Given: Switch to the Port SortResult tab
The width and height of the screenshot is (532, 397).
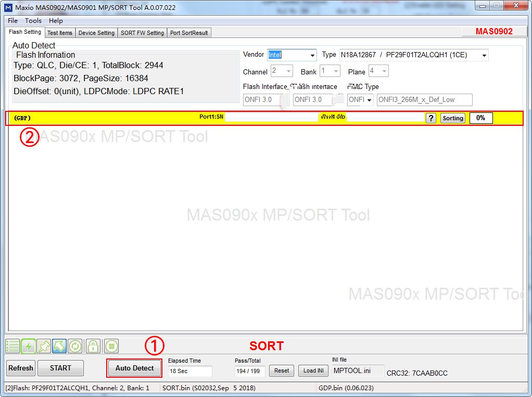Looking at the screenshot, I should [189, 32].
